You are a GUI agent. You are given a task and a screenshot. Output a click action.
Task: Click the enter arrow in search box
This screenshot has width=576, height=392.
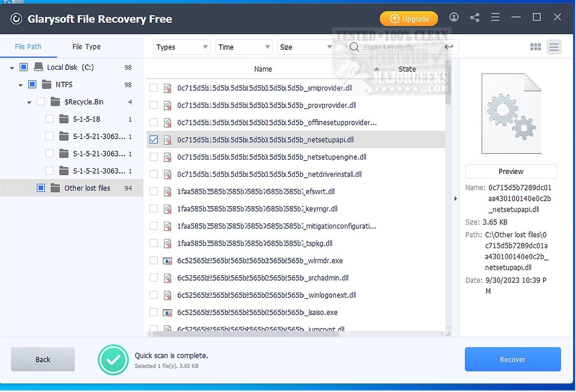coord(448,47)
